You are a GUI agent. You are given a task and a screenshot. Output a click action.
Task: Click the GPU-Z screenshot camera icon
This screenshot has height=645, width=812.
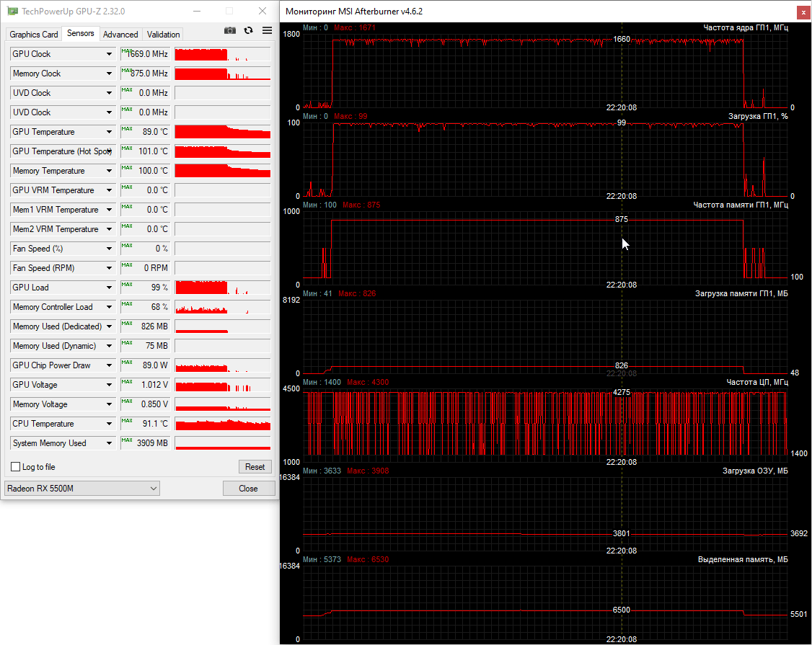coord(230,30)
